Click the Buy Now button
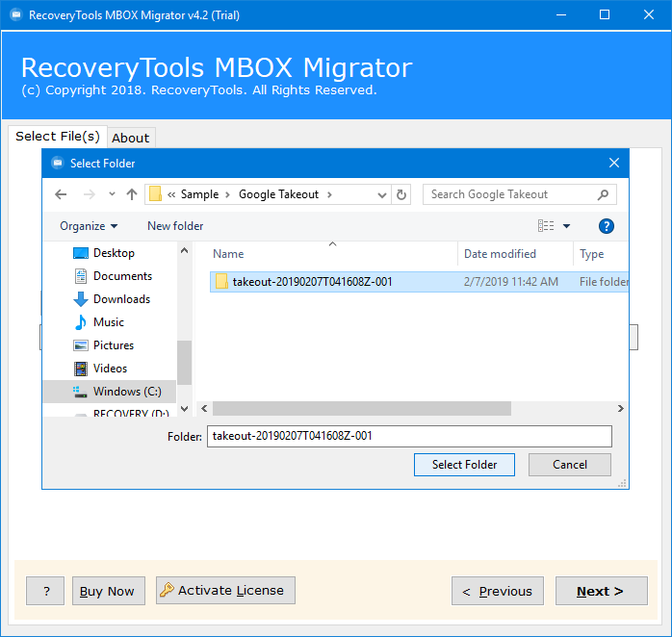672x637 pixels. pyautogui.click(x=109, y=591)
